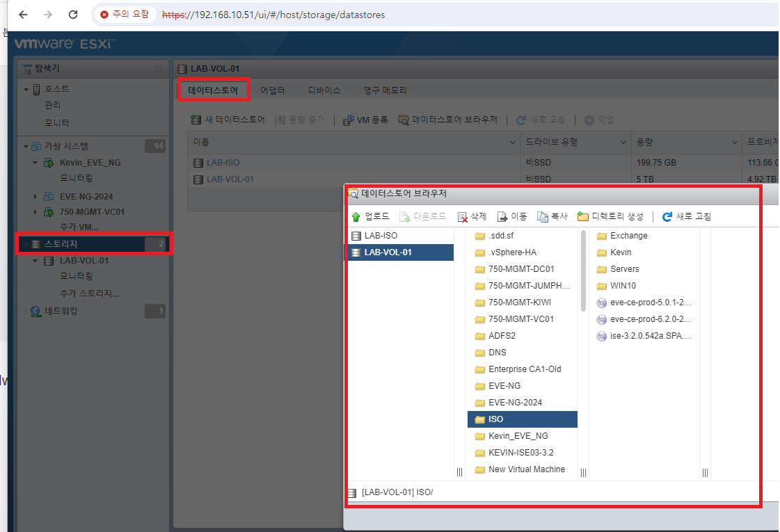Click 삭제 in datastore browser
780x532 pixels.
pyautogui.click(x=472, y=217)
